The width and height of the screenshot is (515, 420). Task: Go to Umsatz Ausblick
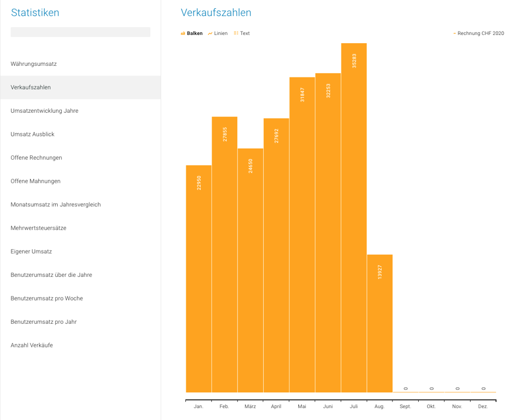pos(32,134)
